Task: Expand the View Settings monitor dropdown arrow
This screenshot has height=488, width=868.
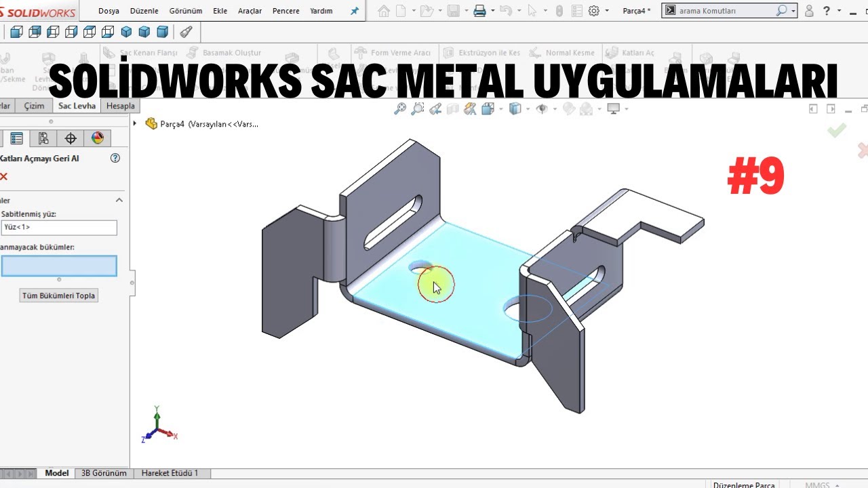Action: pyautogui.click(x=626, y=109)
